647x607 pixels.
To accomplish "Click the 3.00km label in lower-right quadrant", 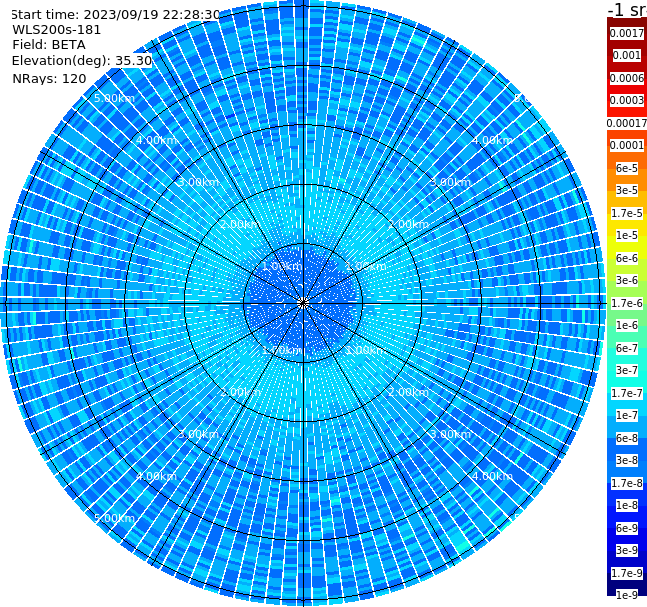I will coord(450,434).
